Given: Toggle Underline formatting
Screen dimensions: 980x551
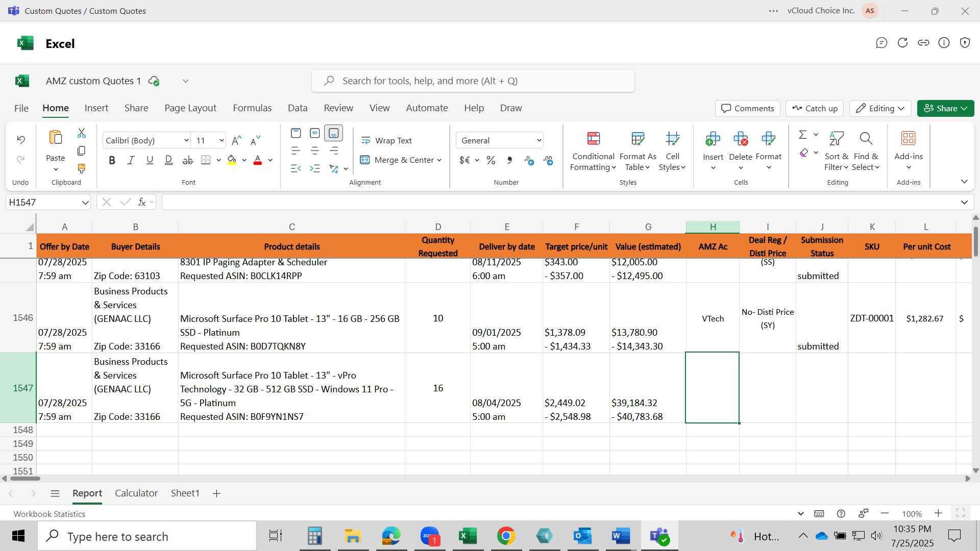Looking at the screenshot, I should point(150,160).
